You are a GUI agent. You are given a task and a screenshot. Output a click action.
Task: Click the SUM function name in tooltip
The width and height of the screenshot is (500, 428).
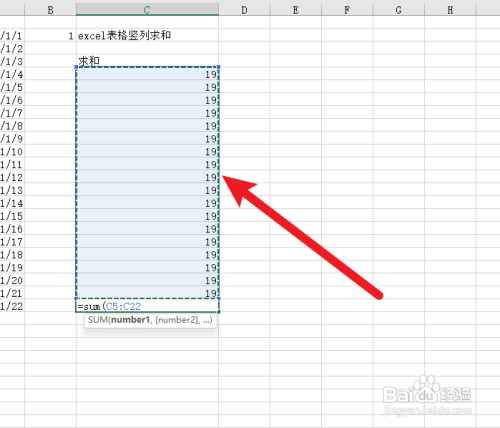[x=98, y=320]
